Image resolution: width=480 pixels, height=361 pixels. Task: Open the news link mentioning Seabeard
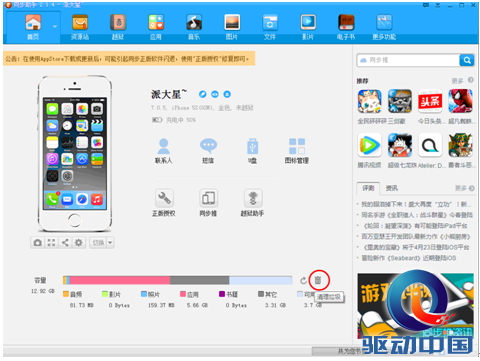pyautogui.click(x=409, y=258)
